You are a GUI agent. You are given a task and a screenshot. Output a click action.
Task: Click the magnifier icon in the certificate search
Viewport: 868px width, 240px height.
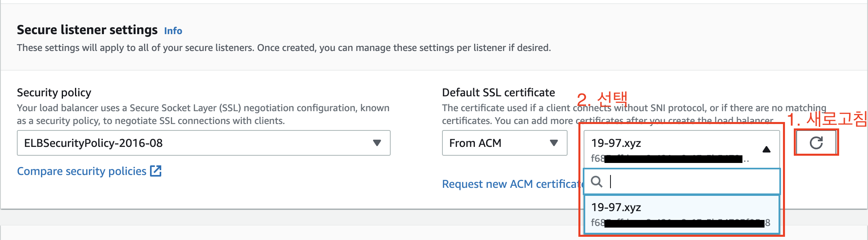click(x=596, y=182)
